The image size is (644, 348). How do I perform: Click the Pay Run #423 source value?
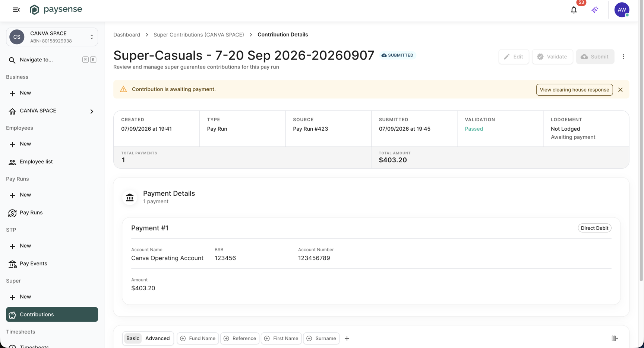click(310, 129)
